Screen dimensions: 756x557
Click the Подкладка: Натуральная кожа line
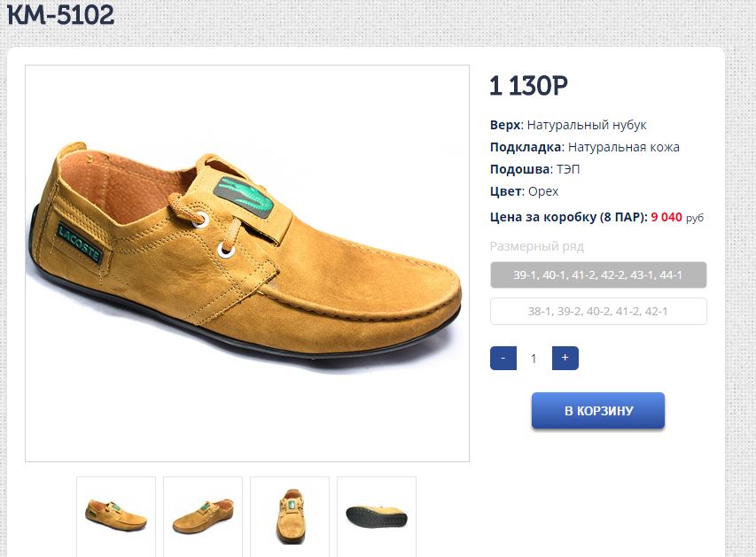point(584,147)
